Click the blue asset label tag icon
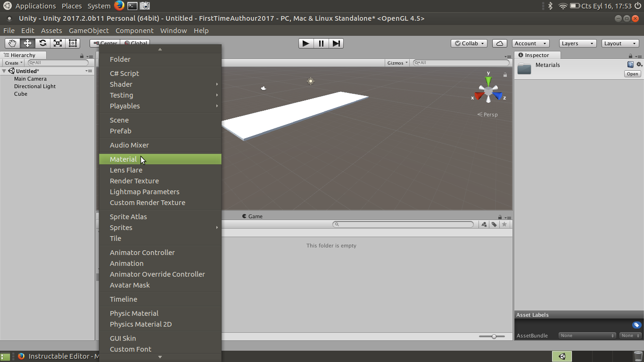Screen dimensions: 644x362 tap(637, 325)
